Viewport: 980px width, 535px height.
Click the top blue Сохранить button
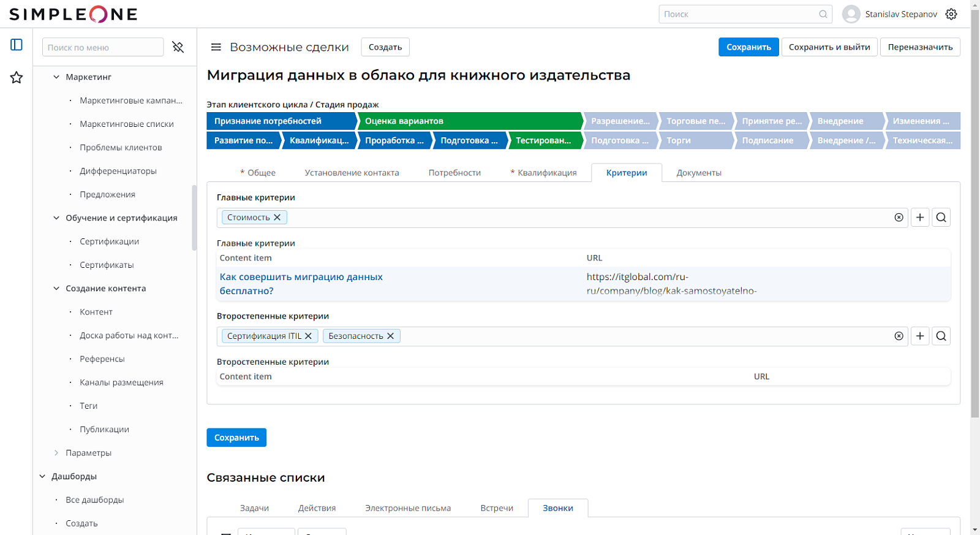point(748,47)
